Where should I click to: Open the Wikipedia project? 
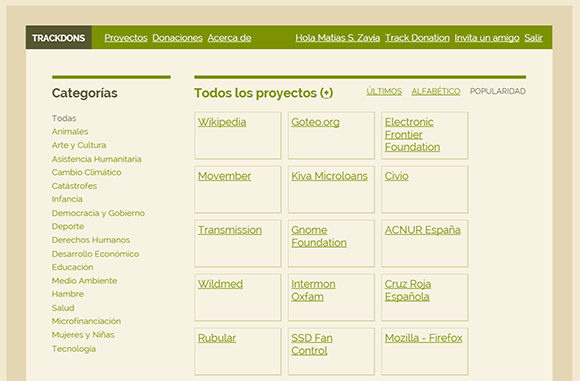coord(222,122)
